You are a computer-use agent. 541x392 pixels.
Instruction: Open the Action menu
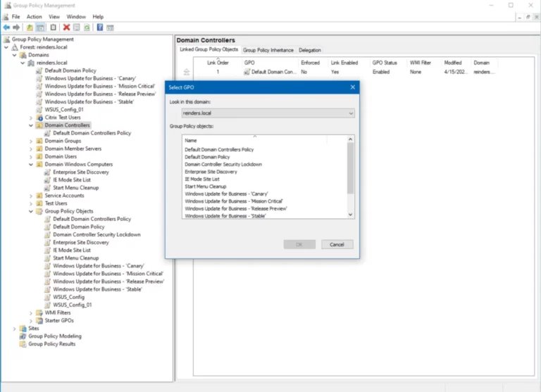pos(34,17)
